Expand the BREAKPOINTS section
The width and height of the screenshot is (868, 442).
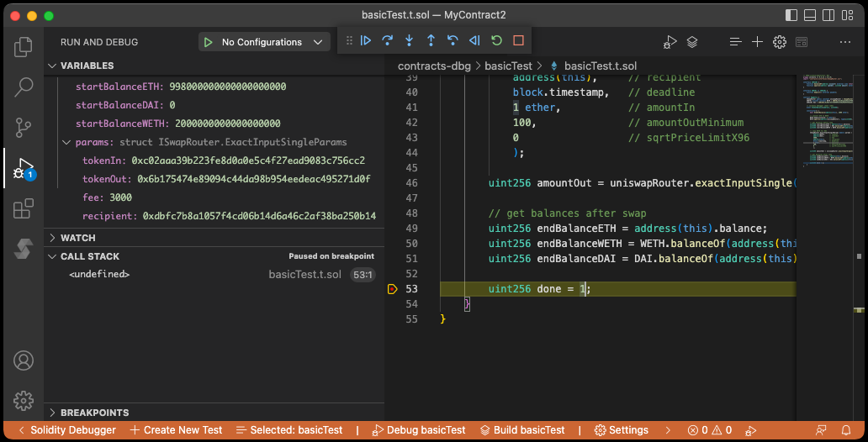94,413
